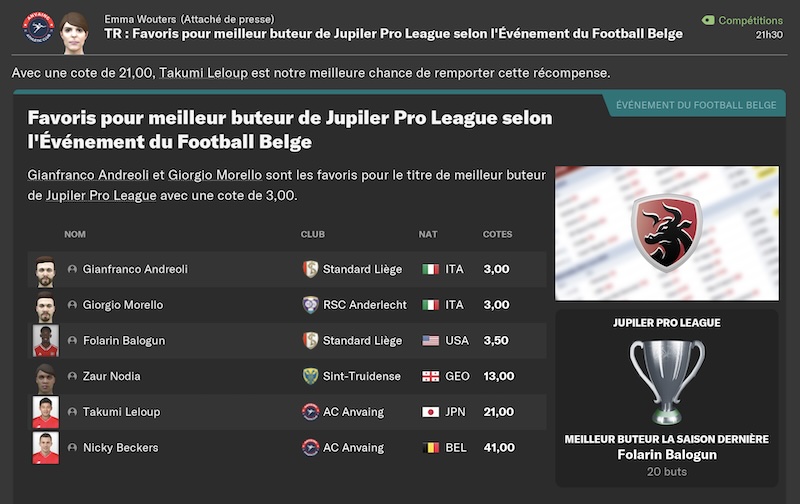Click the RSC Anderlecht club badge

tap(310, 305)
